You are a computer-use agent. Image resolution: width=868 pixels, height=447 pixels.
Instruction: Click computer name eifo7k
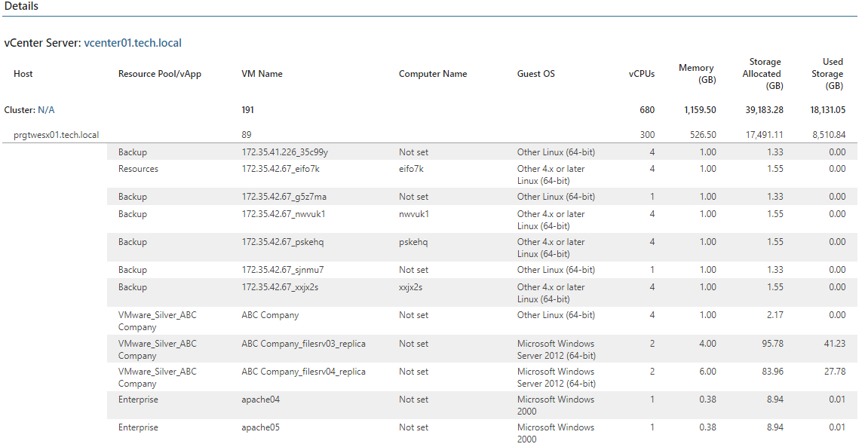(411, 169)
